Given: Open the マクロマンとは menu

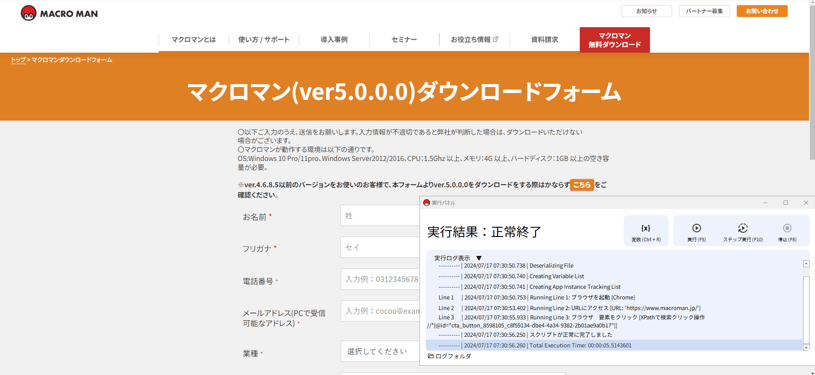Looking at the screenshot, I should pyautogui.click(x=193, y=40).
